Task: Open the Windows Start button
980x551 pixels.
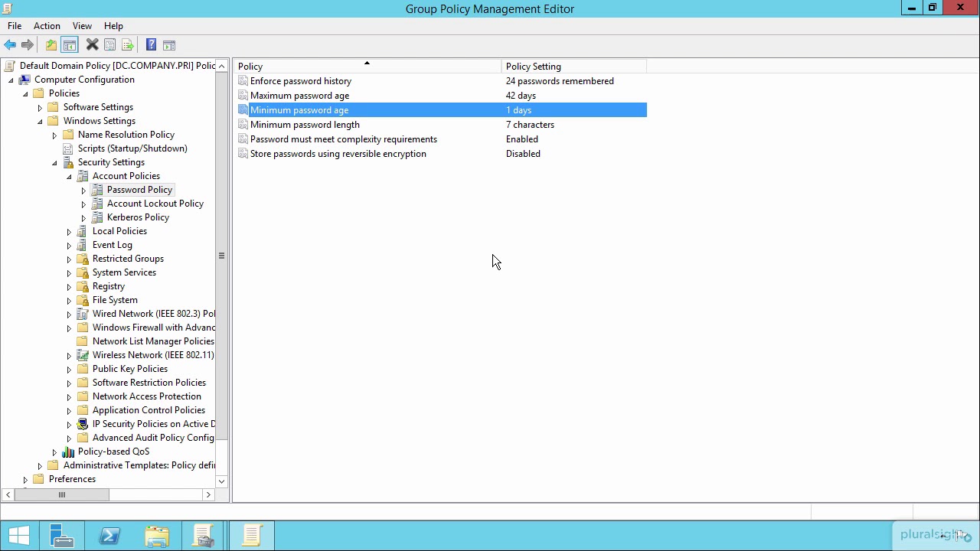Action: [x=18, y=536]
